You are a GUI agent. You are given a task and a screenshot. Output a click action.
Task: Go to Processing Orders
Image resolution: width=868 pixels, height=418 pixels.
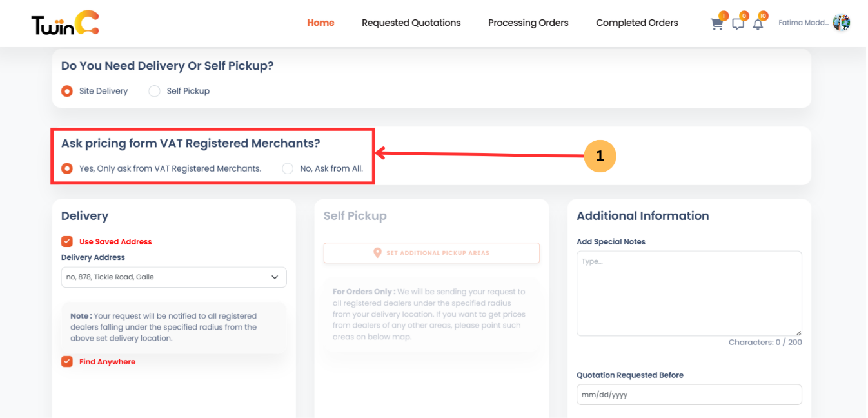(x=528, y=23)
